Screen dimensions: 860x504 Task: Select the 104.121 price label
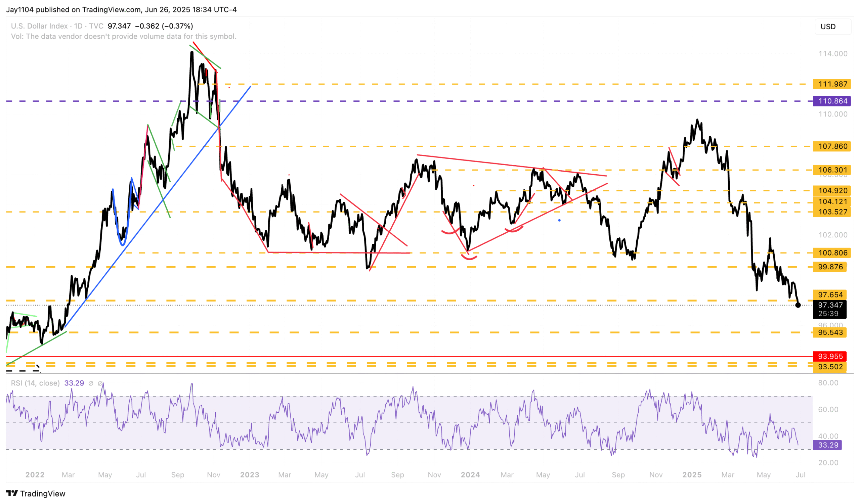click(x=832, y=201)
